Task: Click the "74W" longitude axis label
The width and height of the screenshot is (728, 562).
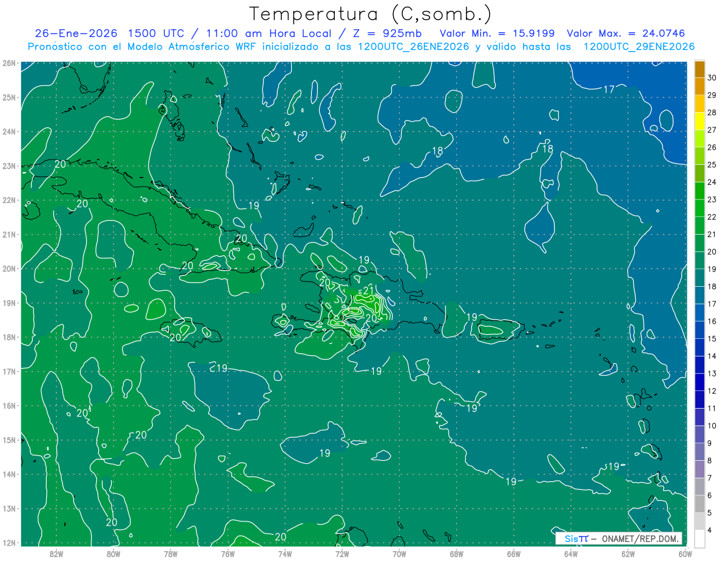Action: [x=285, y=554]
